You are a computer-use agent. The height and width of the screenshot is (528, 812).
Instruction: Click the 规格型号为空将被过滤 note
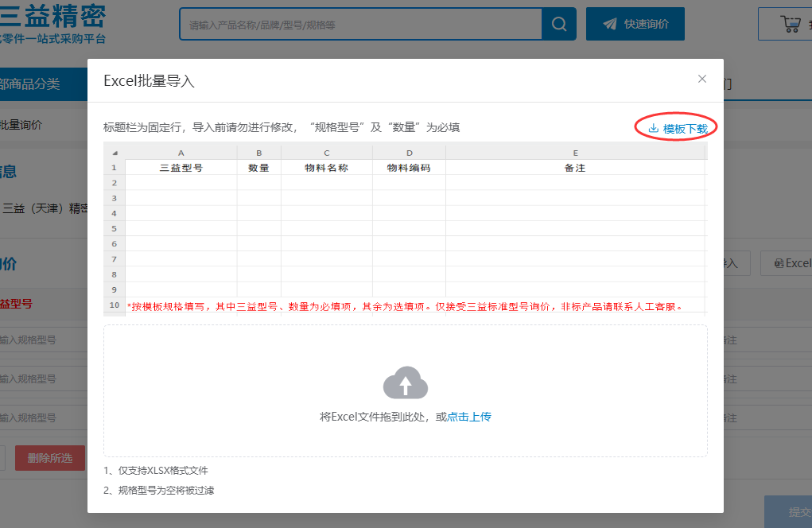[159, 490]
